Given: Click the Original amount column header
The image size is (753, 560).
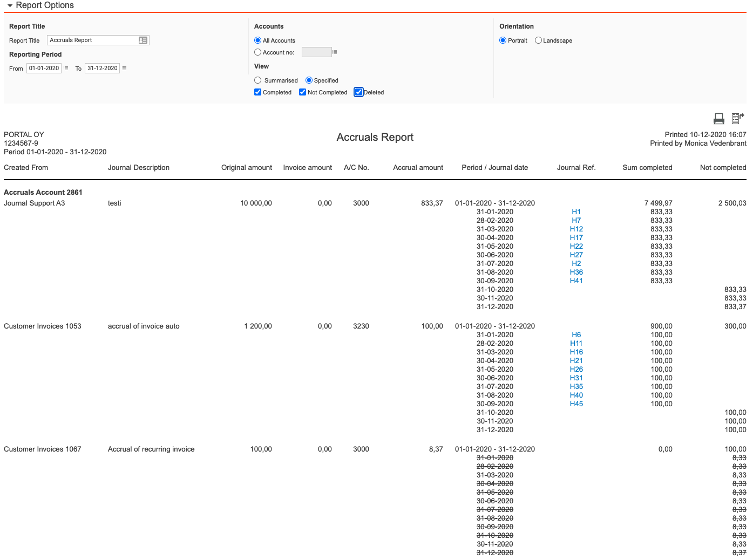Looking at the screenshot, I should coord(247,168).
